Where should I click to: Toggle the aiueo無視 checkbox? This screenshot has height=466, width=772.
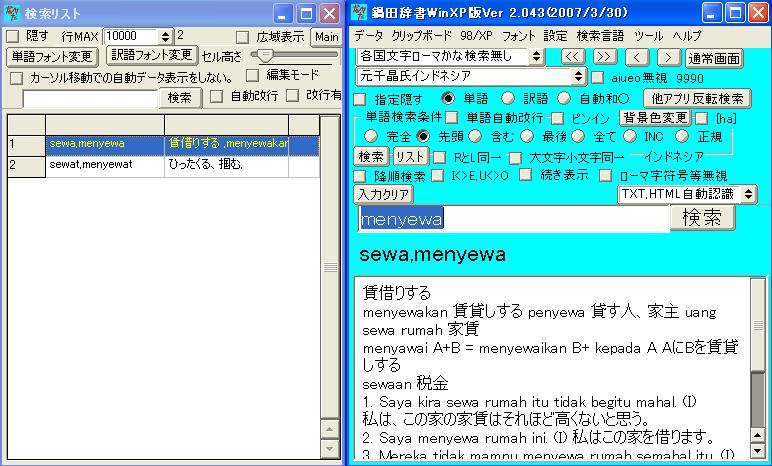coord(597,77)
